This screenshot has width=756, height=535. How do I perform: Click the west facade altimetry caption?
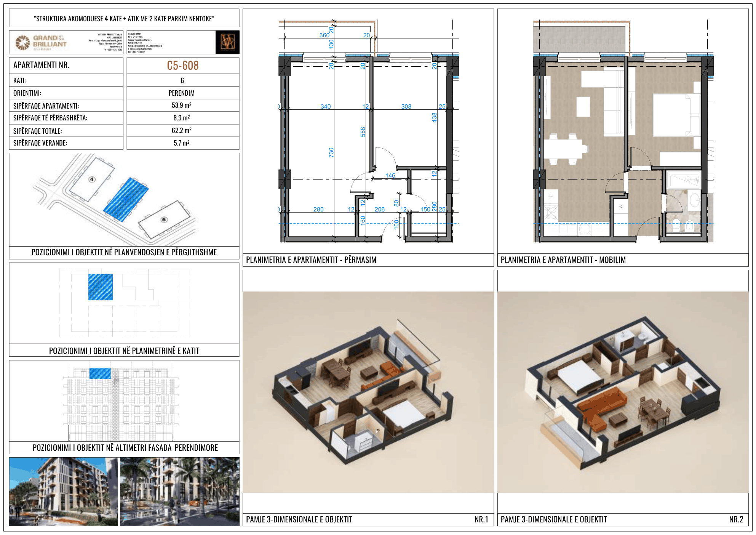click(125, 448)
